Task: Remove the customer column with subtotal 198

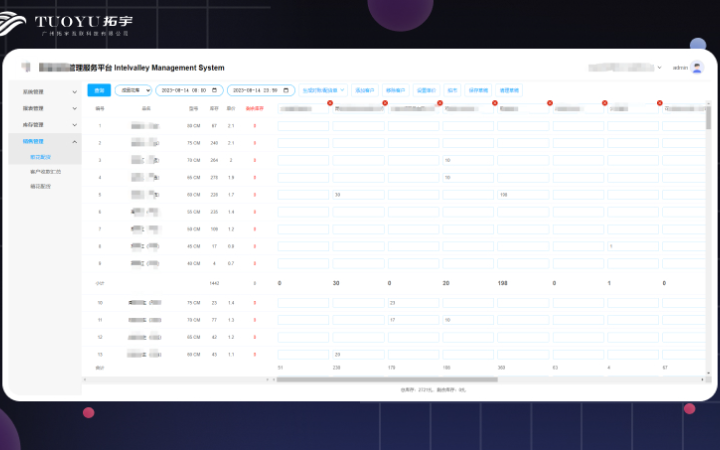Action: coord(550,103)
